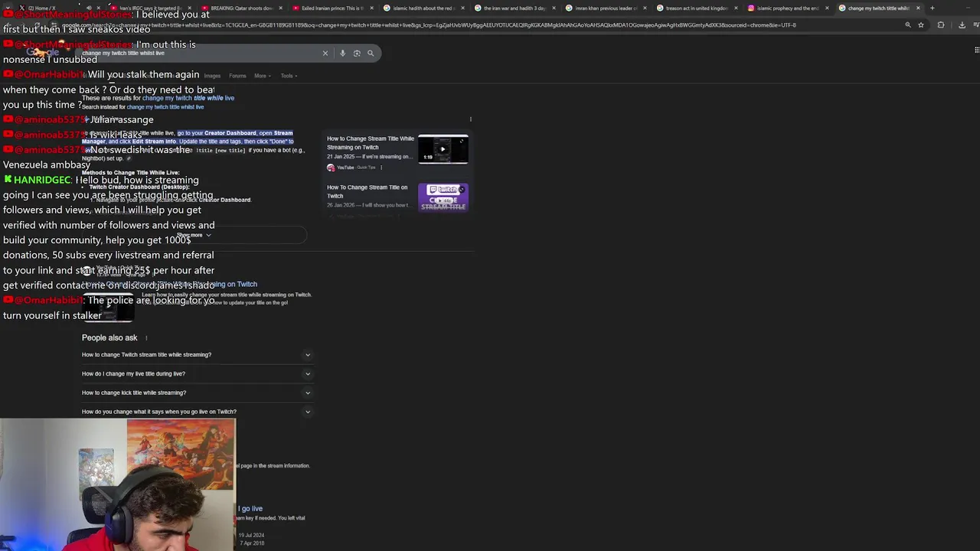Click the Google logo to go home
Image resolution: width=980 pixels, height=551 pixels.
click(44, 53)
